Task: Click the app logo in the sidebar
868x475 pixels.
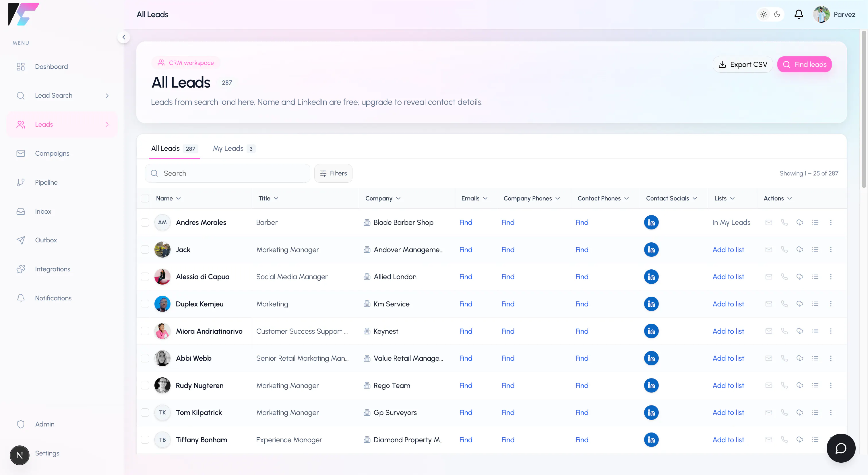Action: pyautogui.click(x=24, y=14)
